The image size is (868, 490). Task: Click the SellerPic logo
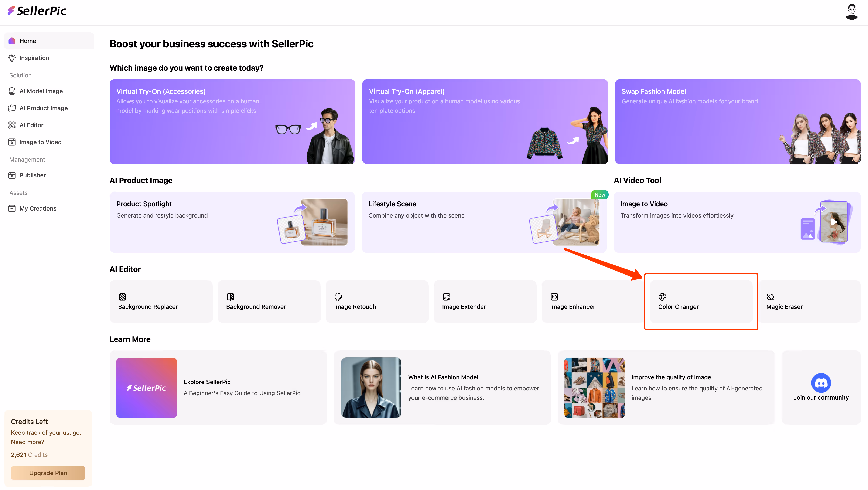click(37, 11)
